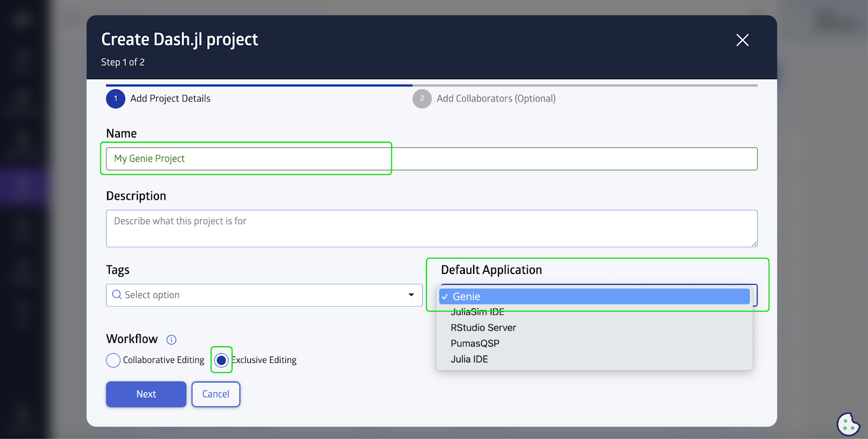
Task: Focus the Name input field
Action: click(x=432, y=159)
